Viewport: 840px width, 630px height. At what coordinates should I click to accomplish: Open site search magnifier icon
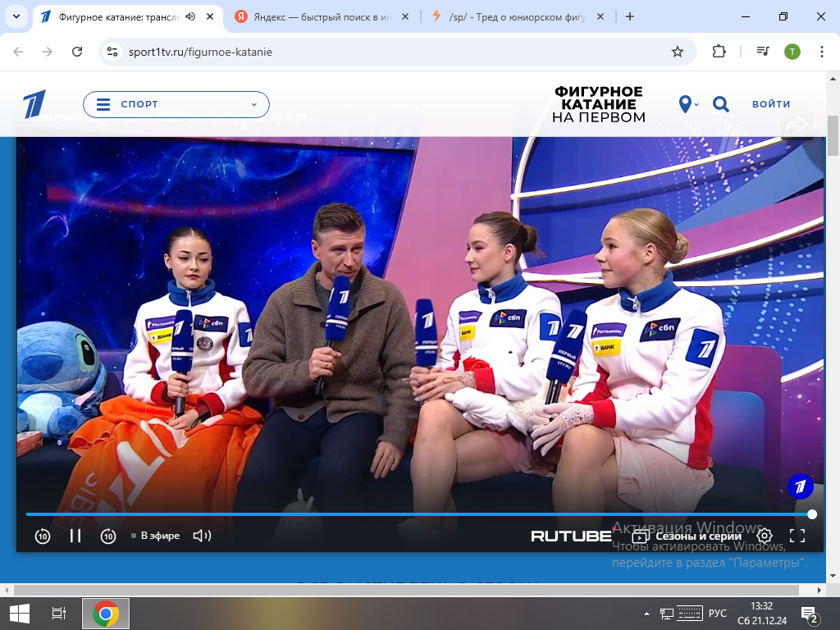[x=720, y=104]
